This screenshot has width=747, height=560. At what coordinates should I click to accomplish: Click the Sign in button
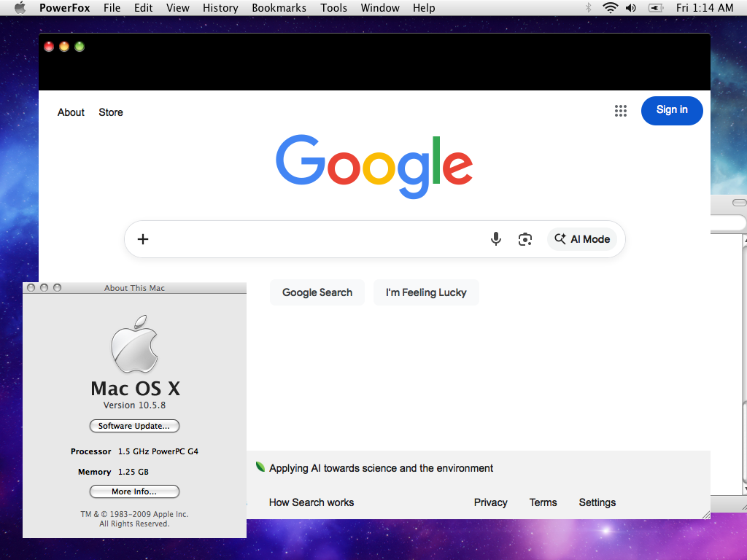pos(672,111)
